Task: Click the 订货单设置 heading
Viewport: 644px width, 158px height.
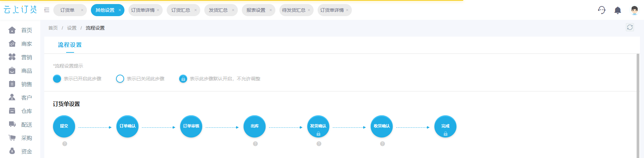Action: pyautogui.click(x=66, y=104)
